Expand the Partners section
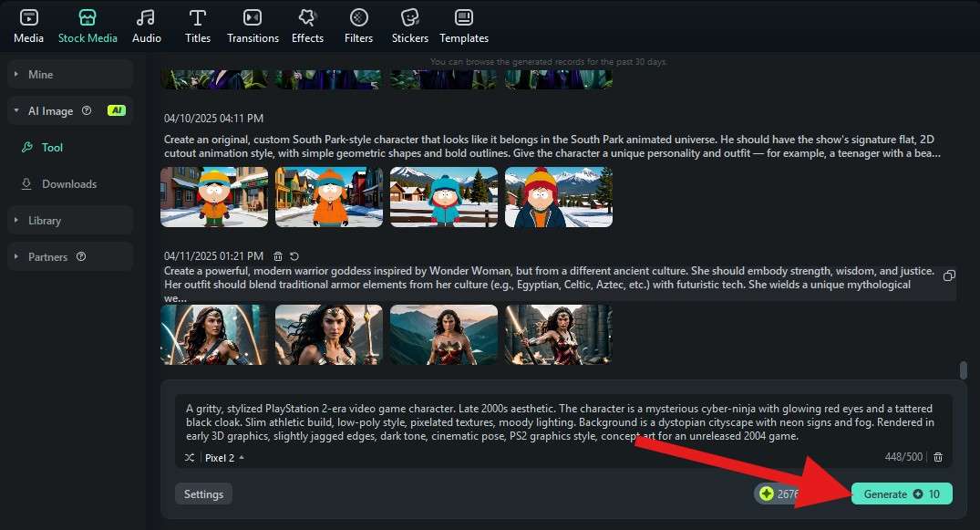The height and width of the screenshot is (530, 980). point(70,256)
